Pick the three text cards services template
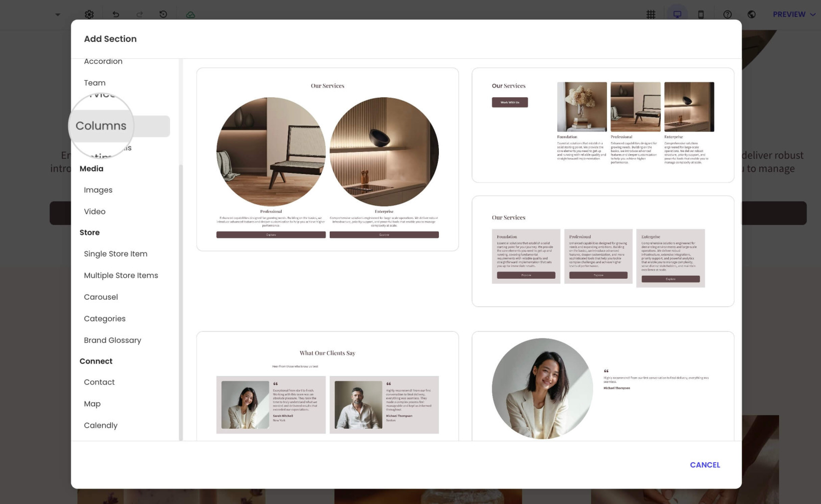This screenshot has height=504, width=821. [x=603, y=251]
